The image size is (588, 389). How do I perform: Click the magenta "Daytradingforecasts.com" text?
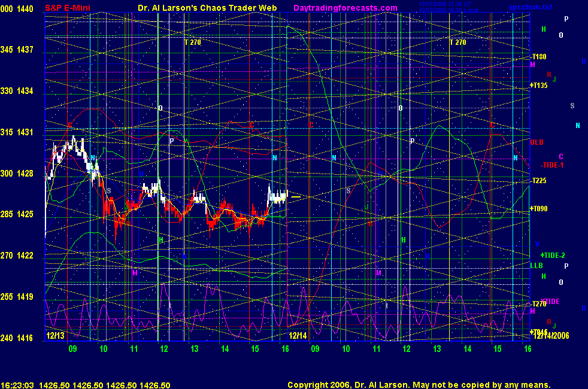click(345, 8)
